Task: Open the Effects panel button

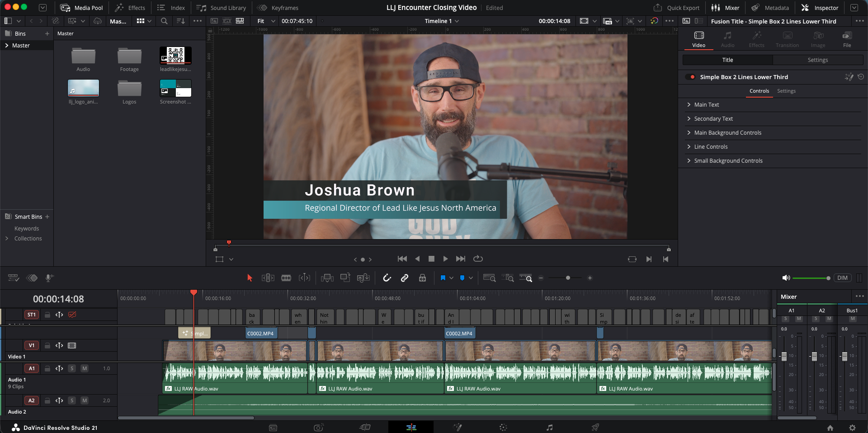Action: [x=130, y=8]
